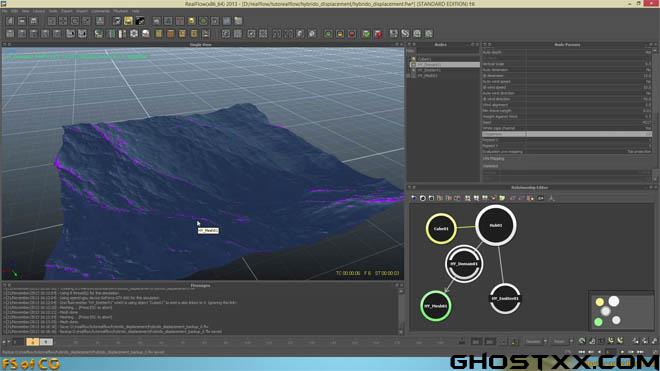Viewport: 660px width, 371px height.
Task: Open the Playback menu
Action: [x=120, y=11]
